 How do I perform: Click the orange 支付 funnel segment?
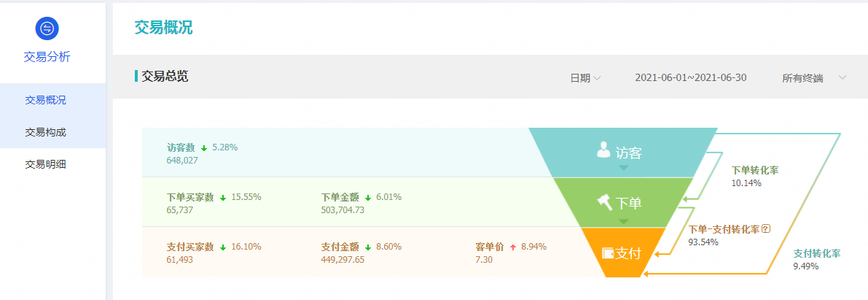pyautogui.click(x=622, y=253)
